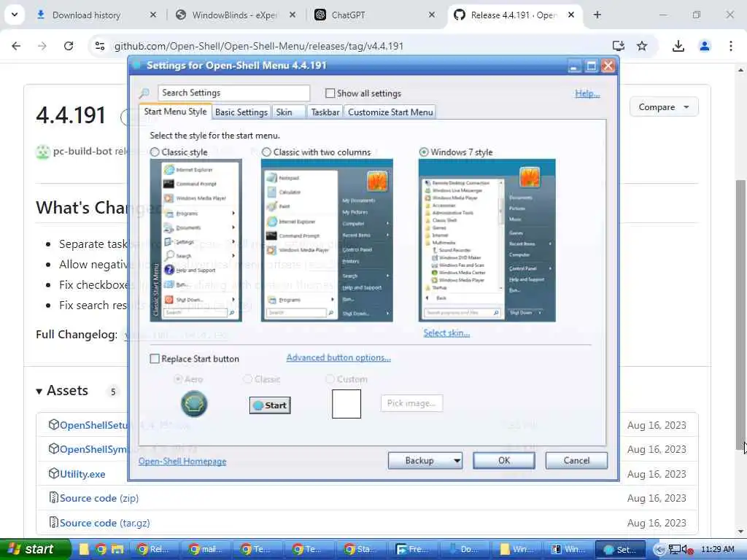
Task: Download the Utility.exe asset
Action: (x=82, y=474)
